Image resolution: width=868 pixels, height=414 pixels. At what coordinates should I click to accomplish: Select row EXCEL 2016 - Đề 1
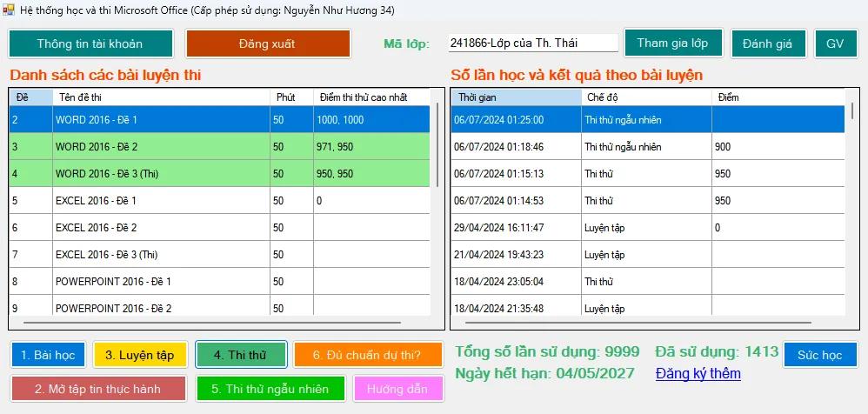pyautogui.click(x=219, y=200)
